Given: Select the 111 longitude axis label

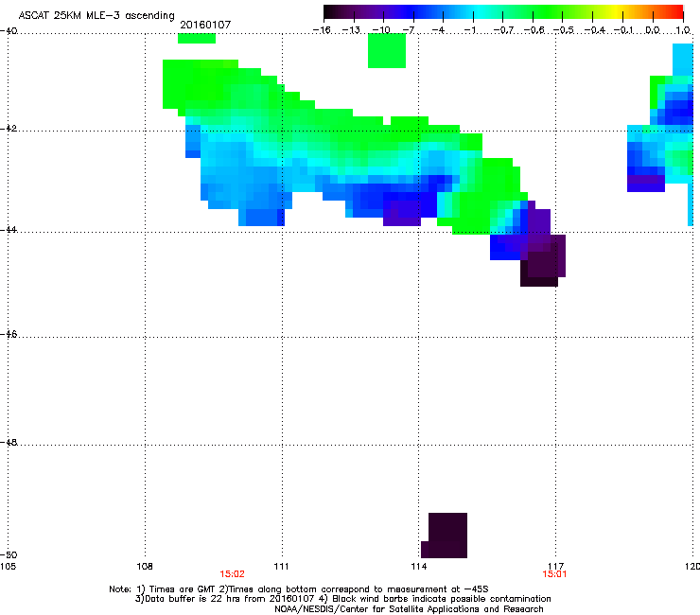Looking at the screenshot, I should coord(281,567).
